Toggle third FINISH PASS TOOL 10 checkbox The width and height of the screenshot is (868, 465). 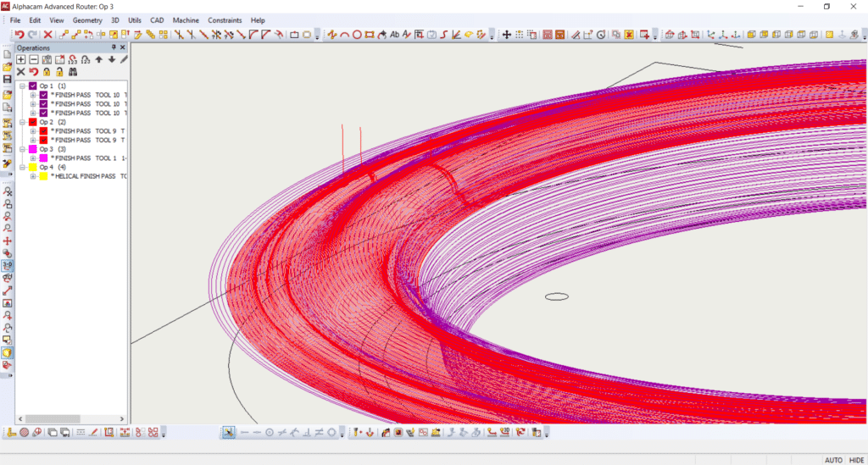(x=43, y=113)
